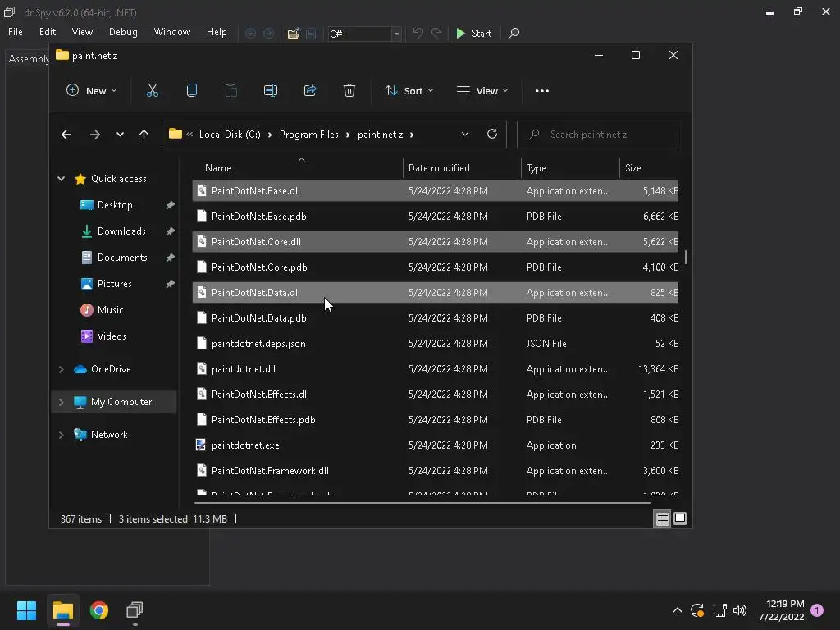
Task: Open Google Chrome from taskbar
Action: pos(99,609)
